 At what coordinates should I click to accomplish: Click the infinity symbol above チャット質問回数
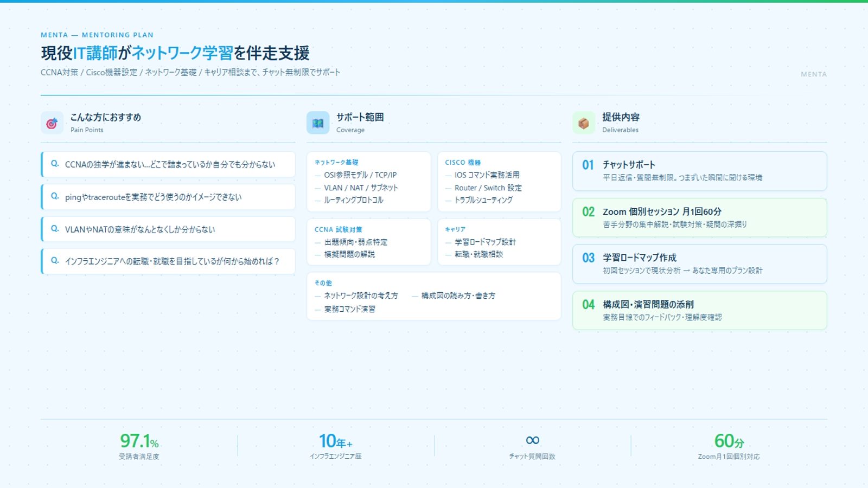pos(533,440)
